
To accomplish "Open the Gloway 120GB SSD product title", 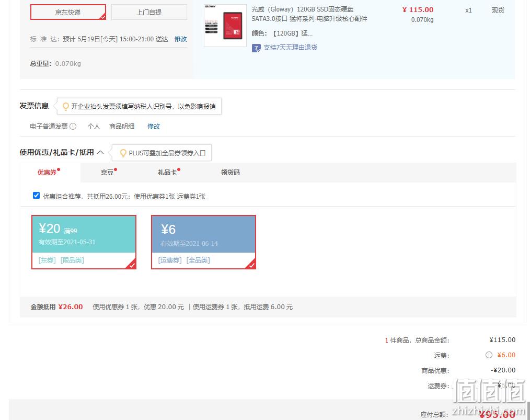I will [309, 14].
